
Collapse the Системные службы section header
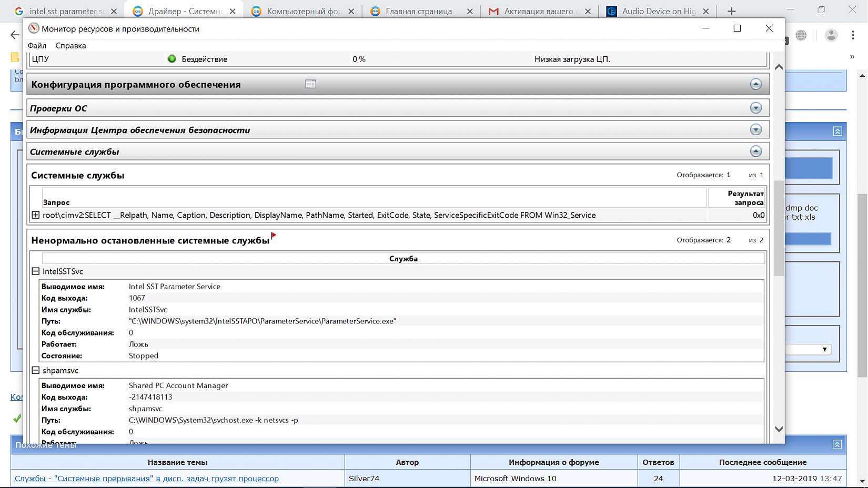pos(756,151)
